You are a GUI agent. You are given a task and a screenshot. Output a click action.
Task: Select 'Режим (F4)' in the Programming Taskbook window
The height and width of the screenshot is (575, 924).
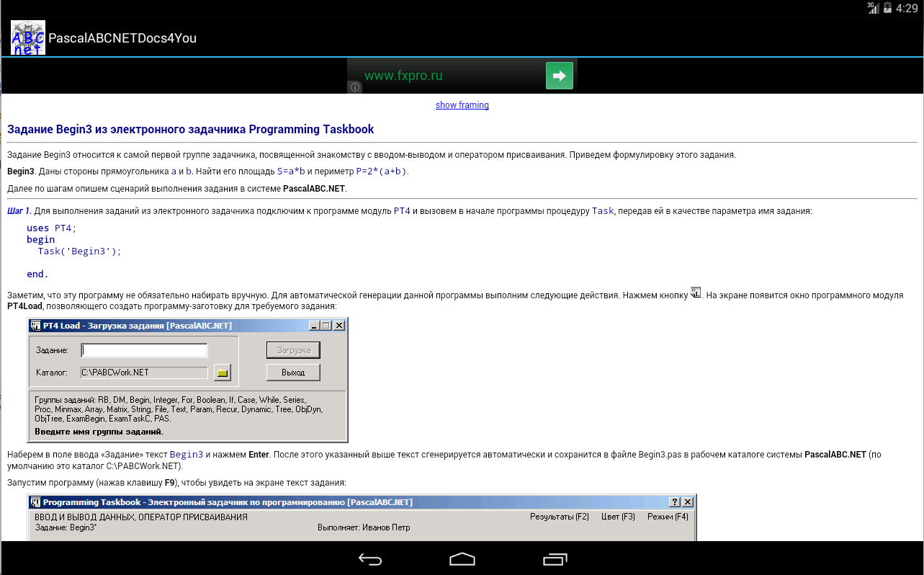pyautogui.click(x=668, y=517)
